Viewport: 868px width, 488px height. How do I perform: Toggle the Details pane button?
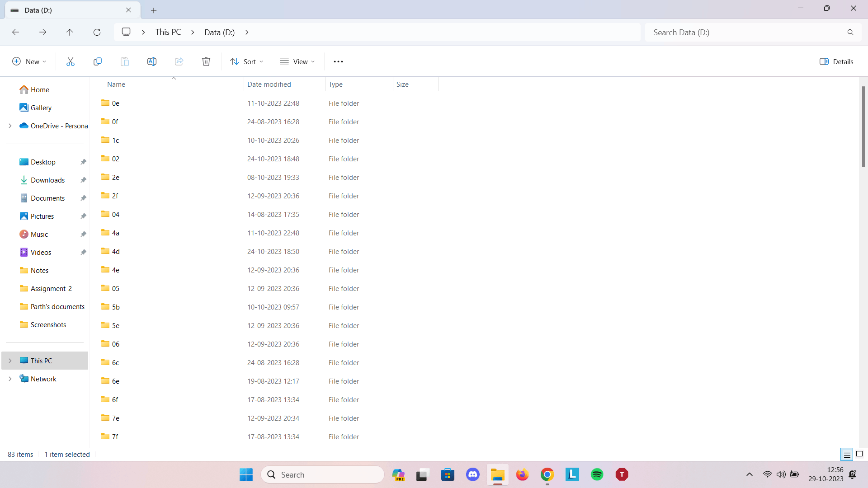836,61
